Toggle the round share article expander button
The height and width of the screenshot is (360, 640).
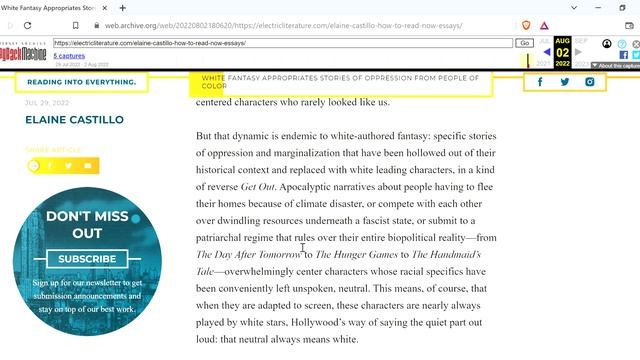click(x=34, y=166)
